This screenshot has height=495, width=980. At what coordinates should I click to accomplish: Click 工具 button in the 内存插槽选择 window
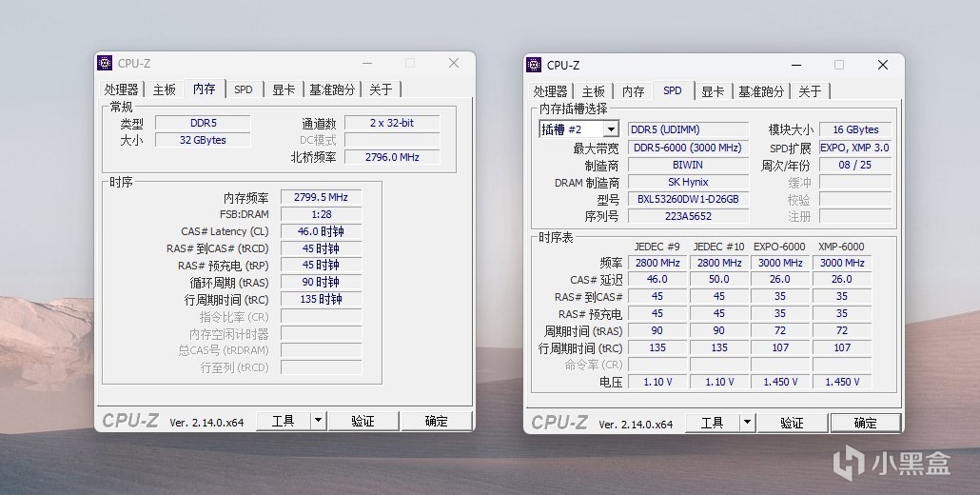712,423
